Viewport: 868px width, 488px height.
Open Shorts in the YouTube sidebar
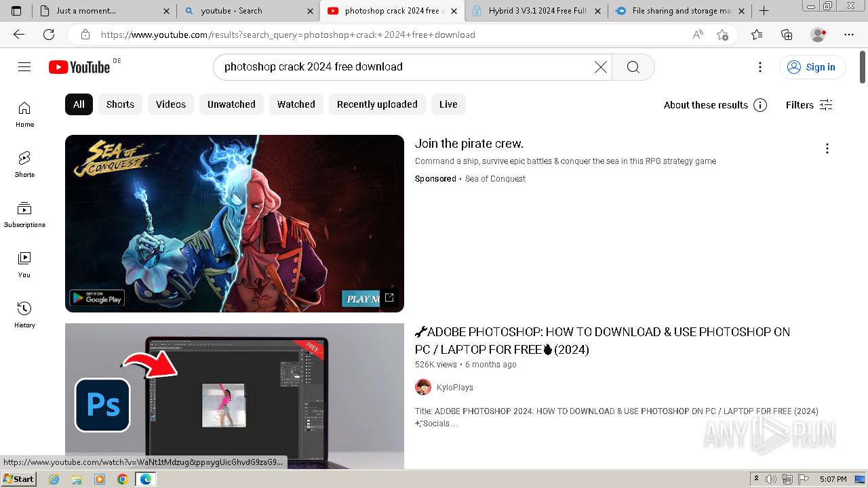[24, 164]
